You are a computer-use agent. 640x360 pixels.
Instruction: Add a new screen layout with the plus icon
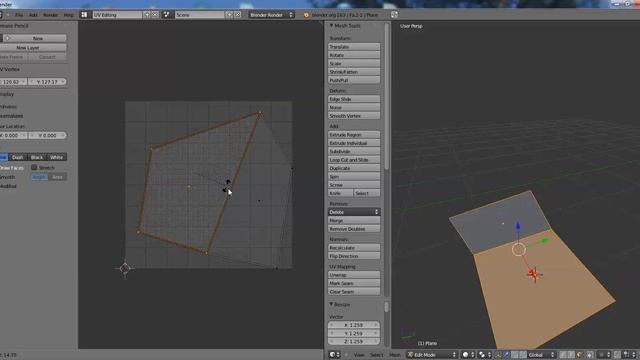coord(147,15)
